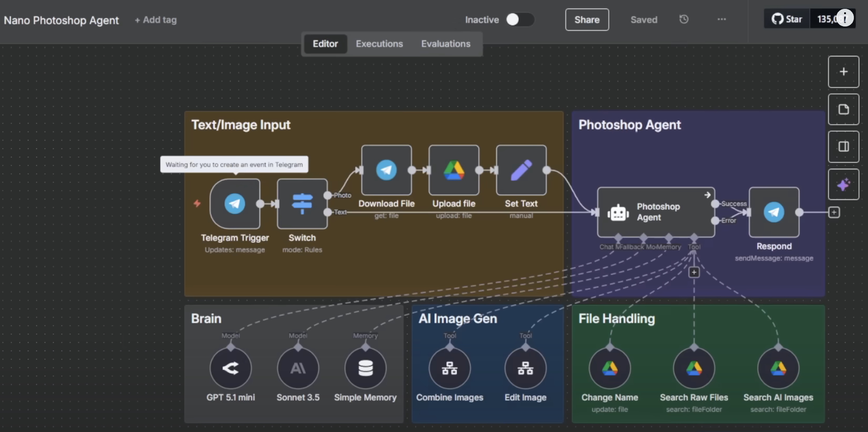Open the GPT 5.1 mini model node
The width and height of the screenshot is (868, 432).
pos(230,368)
